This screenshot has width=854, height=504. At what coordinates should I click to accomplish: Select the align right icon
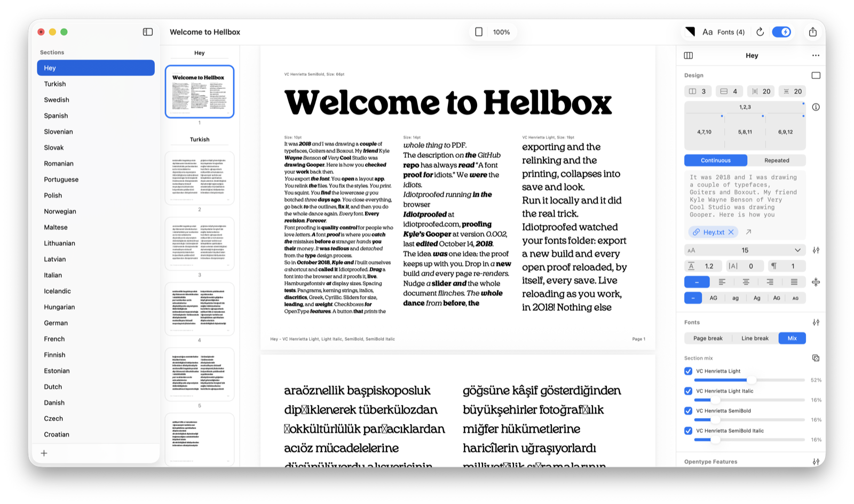[770, 282]
